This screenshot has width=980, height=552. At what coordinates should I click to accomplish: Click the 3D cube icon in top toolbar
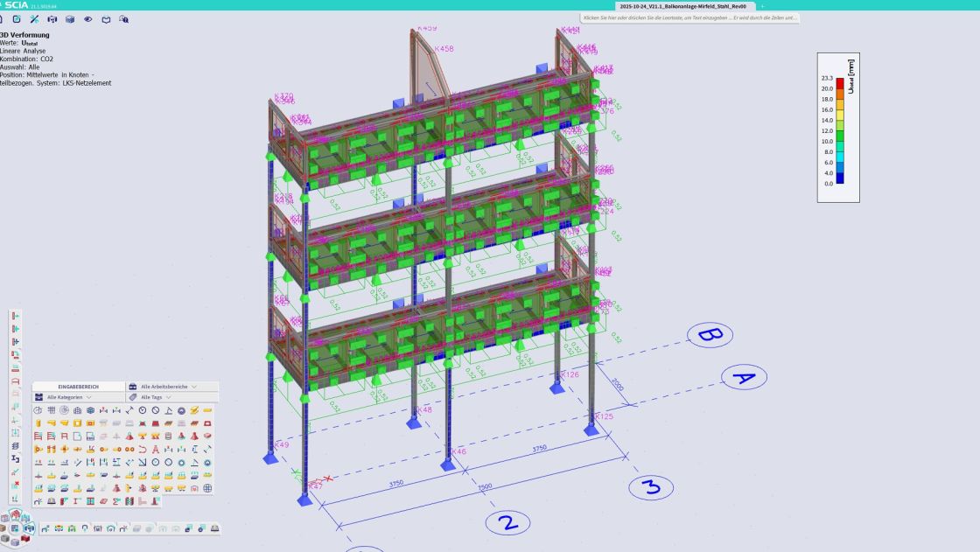pos(70,18)
